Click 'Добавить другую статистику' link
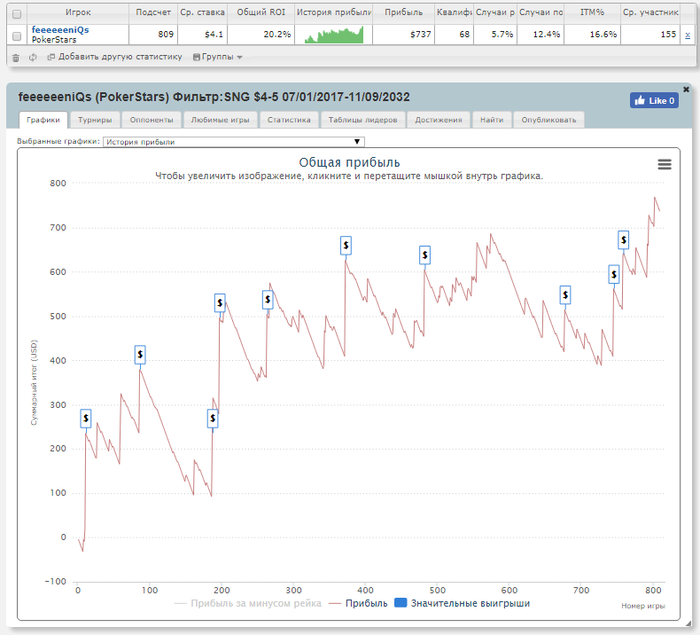 [115, 57]
